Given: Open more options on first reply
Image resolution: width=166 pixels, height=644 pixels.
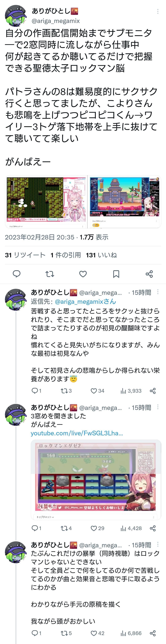Looking at the screenshot, I should (158, 292).
